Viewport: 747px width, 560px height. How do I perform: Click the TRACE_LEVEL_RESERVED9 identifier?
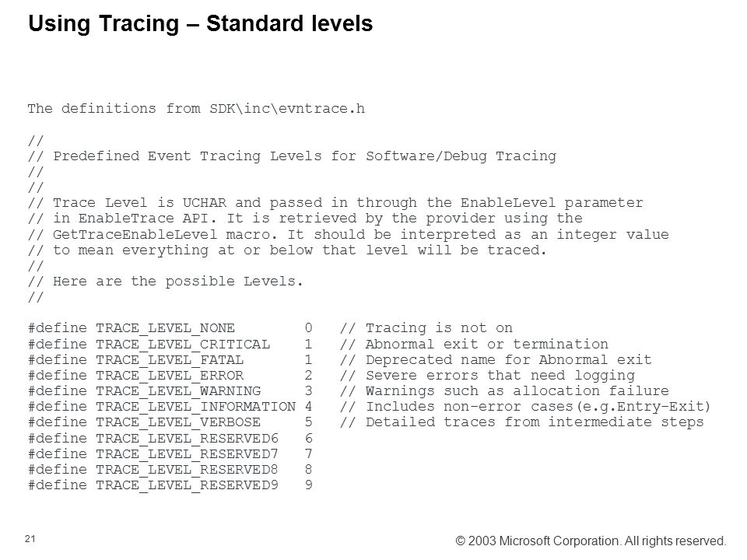coord(187,485)
